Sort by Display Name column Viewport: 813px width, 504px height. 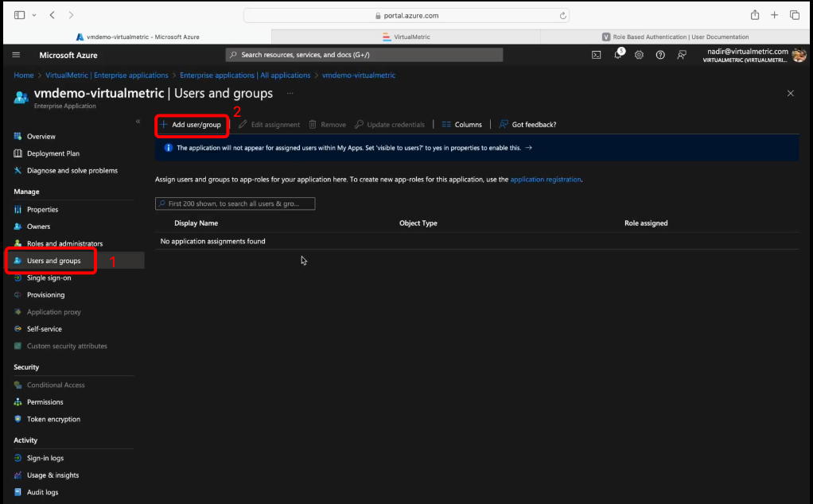[196, 223]
